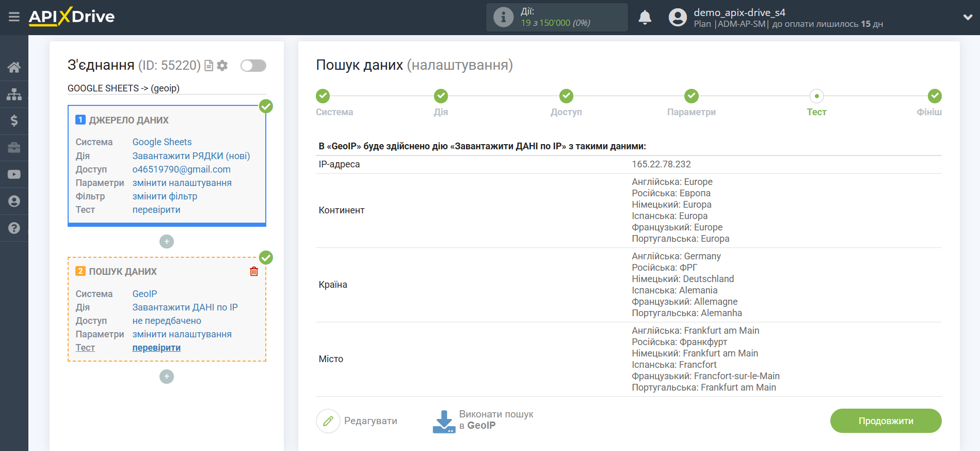Click 'перевірити' in data source block
Viewport: 980px width, 451px height.
(x=156, y=210)
